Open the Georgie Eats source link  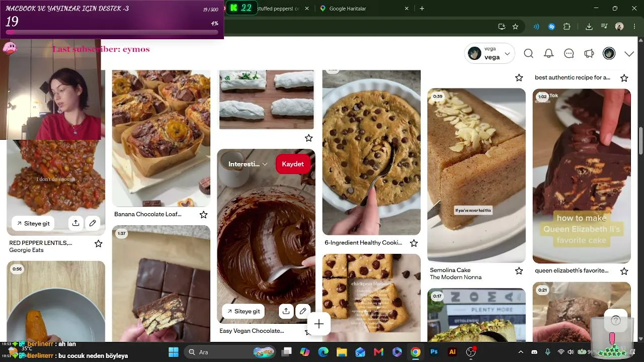(x=26, y=250)
